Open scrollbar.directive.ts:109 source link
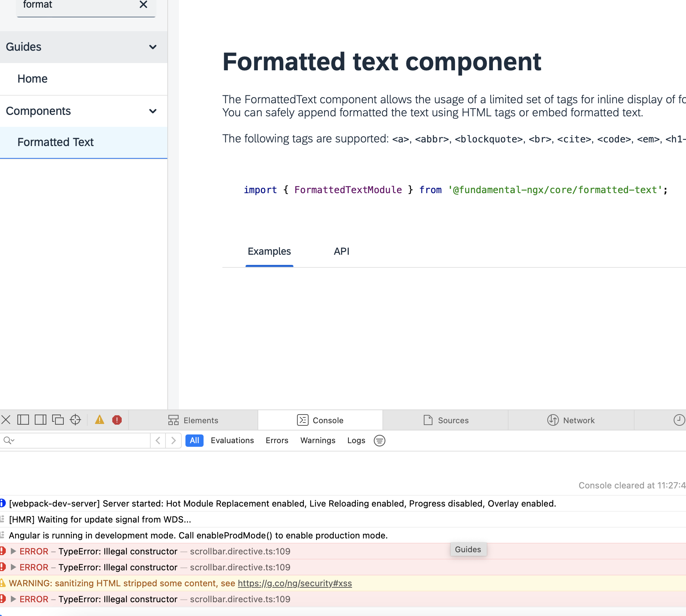The height and width of the screenshot is (616, 686). (x=240, y=551)
